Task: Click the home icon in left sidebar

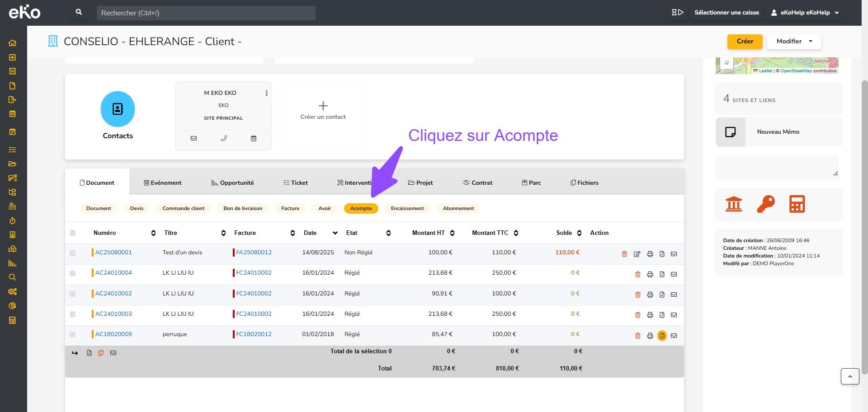Action: click(x=12, y=43)
